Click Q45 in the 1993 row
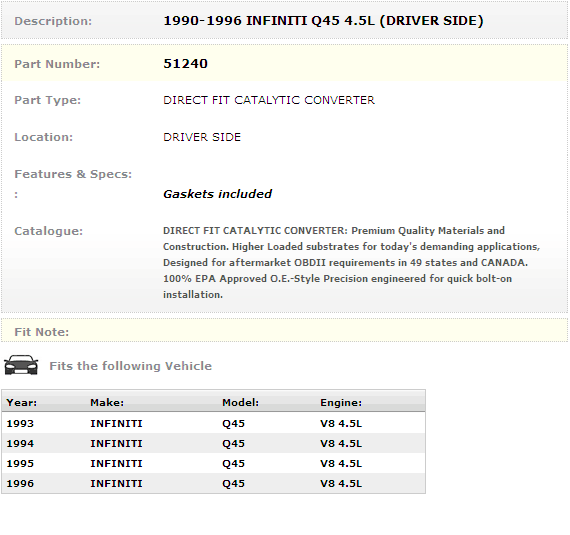This screenshot has width=570, height=535. pos(233,423)
